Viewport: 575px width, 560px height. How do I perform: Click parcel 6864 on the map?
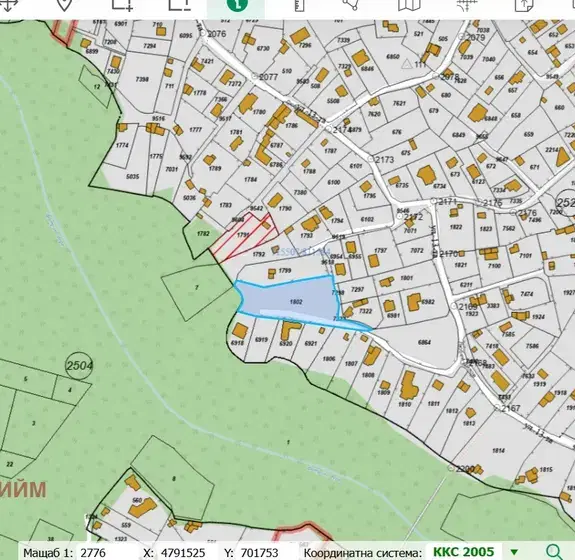click(424, 342)
